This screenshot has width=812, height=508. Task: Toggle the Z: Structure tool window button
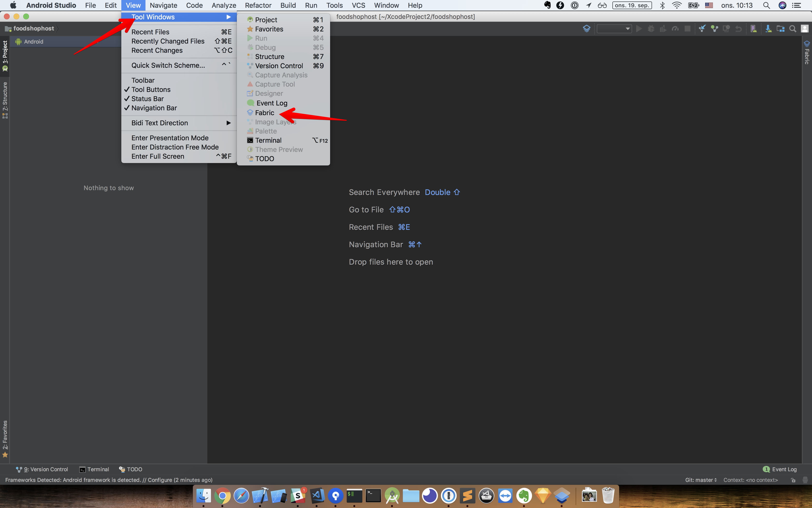click(5, 100)
